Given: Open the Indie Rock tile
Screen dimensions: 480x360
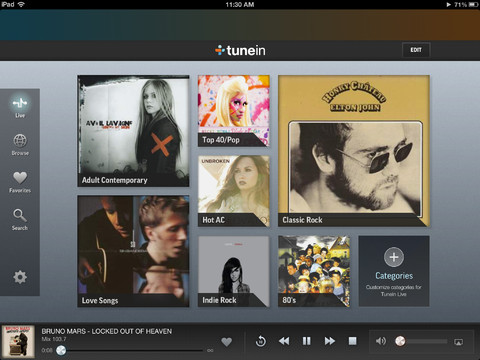Looking at the screenshot, I should [x=234, y=271].
